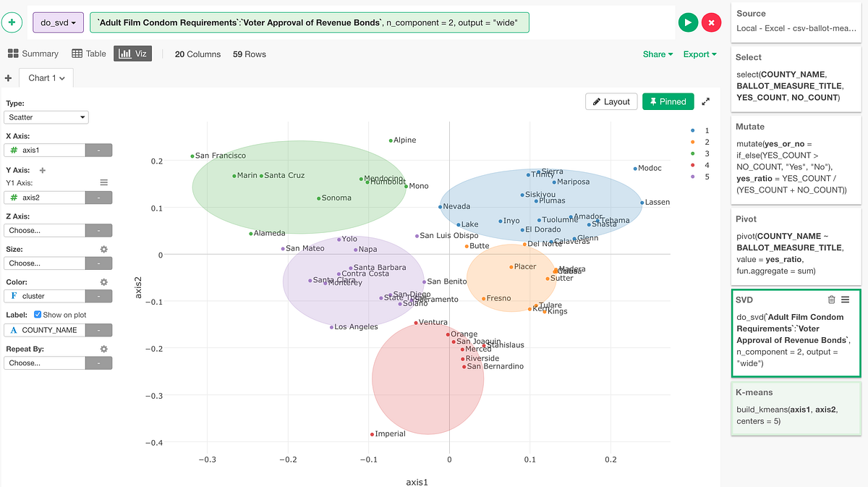Open the gear settings icon beside Color
The width and height of the screenshot is (868, 487).
coord(103,281)
